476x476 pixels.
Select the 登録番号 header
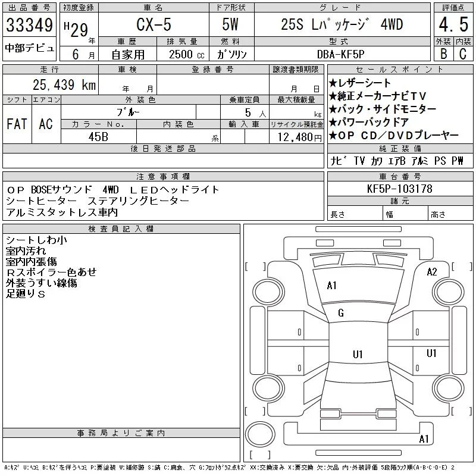tap(213, 70)
